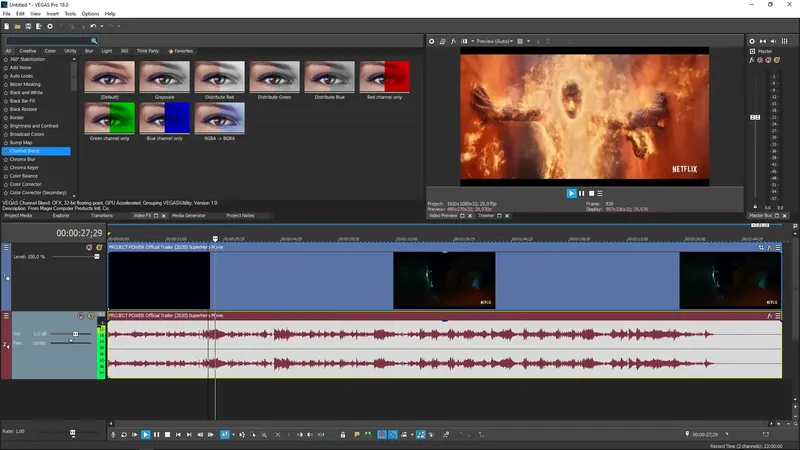Click the Undo arrow icon in toolbar
The width and height of the screenshot is (800, 450).
92,26
